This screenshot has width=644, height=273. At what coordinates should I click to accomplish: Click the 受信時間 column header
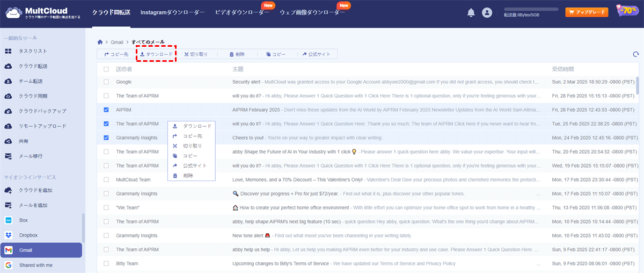coord(563,69)
